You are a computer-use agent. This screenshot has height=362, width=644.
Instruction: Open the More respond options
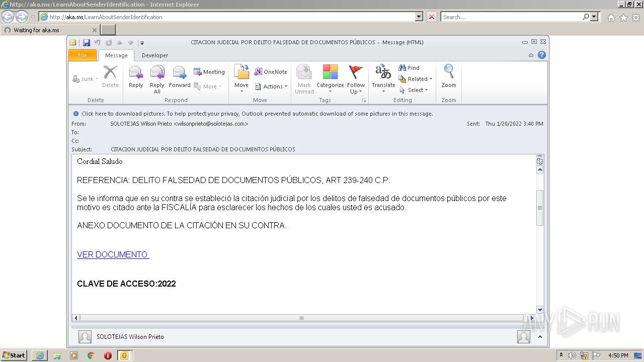(208, 86)
